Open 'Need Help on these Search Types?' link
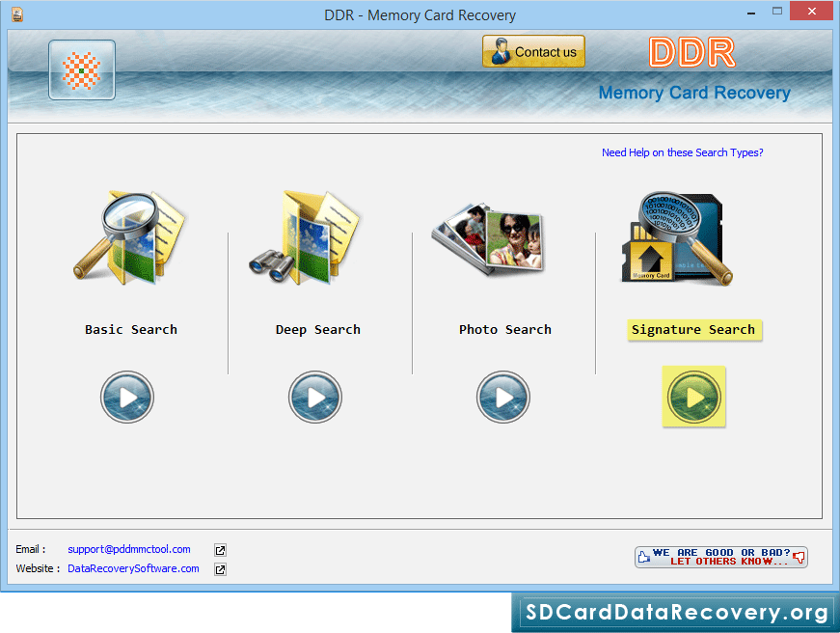This screenshot has width=840, height=633. tap(683, 152)
